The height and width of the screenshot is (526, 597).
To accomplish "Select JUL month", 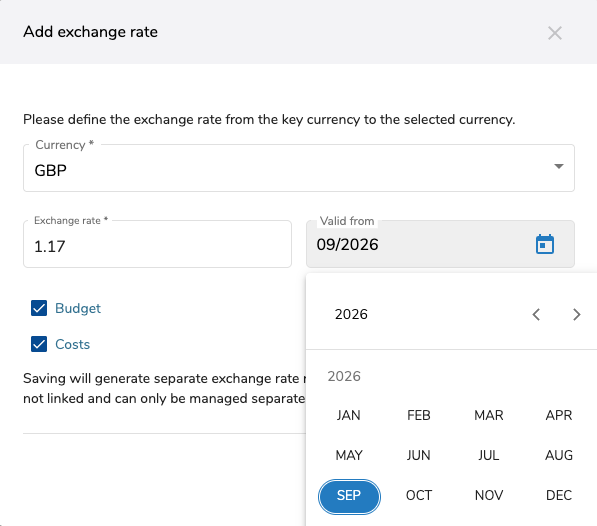I will (x=489, y=455).
